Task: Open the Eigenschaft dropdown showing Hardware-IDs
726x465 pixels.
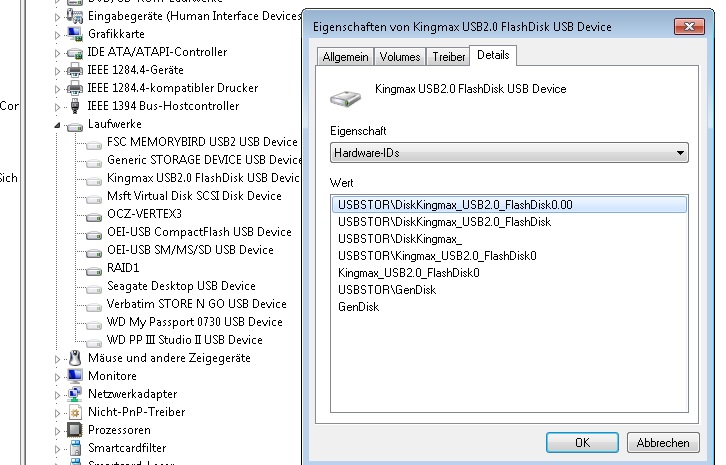Action: coord(510,153)
